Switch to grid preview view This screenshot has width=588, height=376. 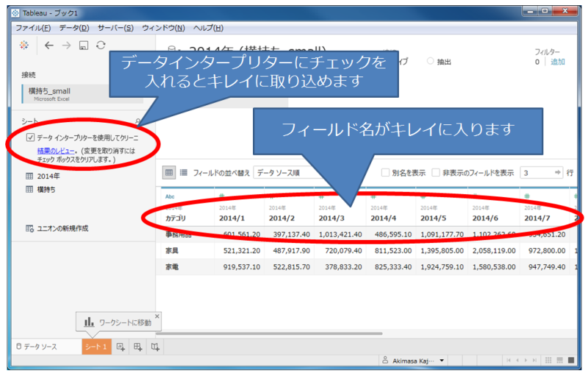coord(169,173)
